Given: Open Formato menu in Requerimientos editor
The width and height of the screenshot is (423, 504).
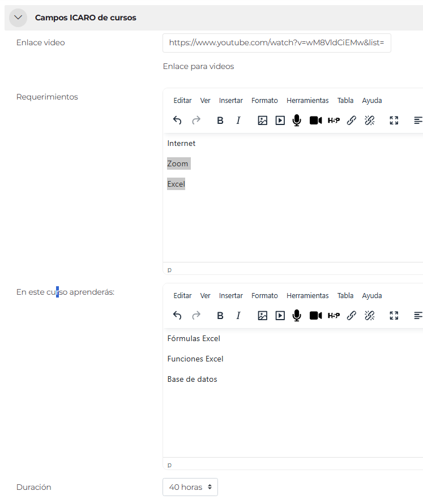Looking at the screenshot, I should click(264, 101).
